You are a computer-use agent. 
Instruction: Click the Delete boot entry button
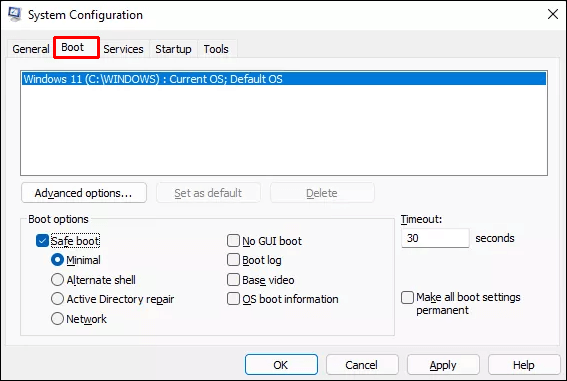click(x=322, y=193)
